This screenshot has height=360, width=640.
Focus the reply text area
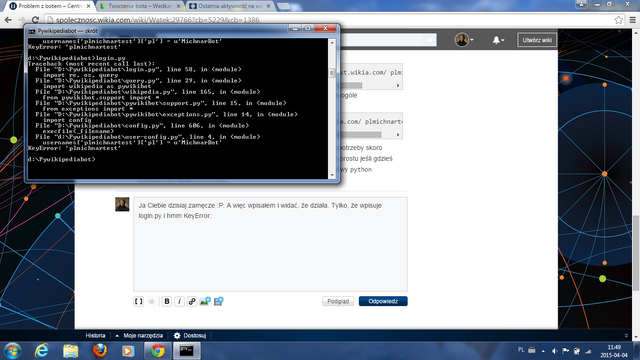[270, 244]
